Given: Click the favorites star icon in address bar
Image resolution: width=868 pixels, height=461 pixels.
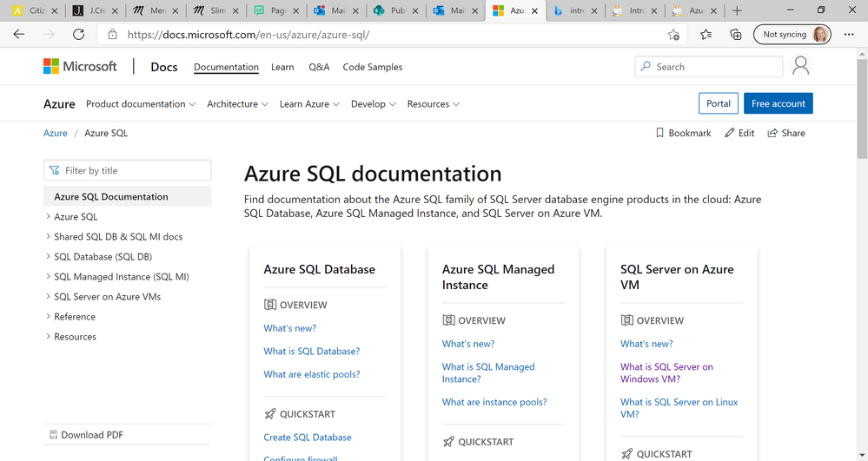Looking at the screenshot, I should (x=673, y=35).
